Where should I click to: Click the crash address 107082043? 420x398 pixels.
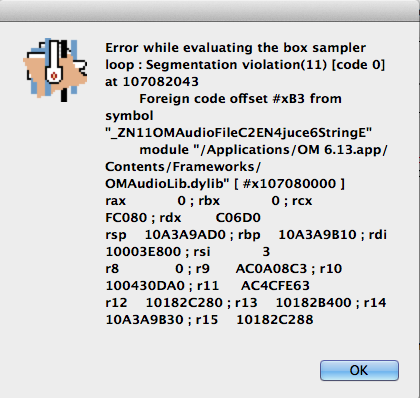click(161, 82)
